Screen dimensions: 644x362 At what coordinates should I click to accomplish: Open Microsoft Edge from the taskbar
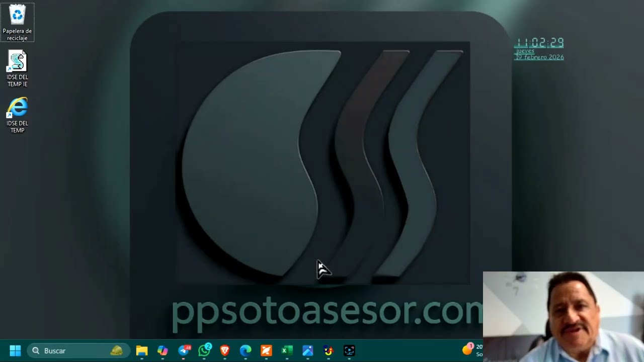246,350
